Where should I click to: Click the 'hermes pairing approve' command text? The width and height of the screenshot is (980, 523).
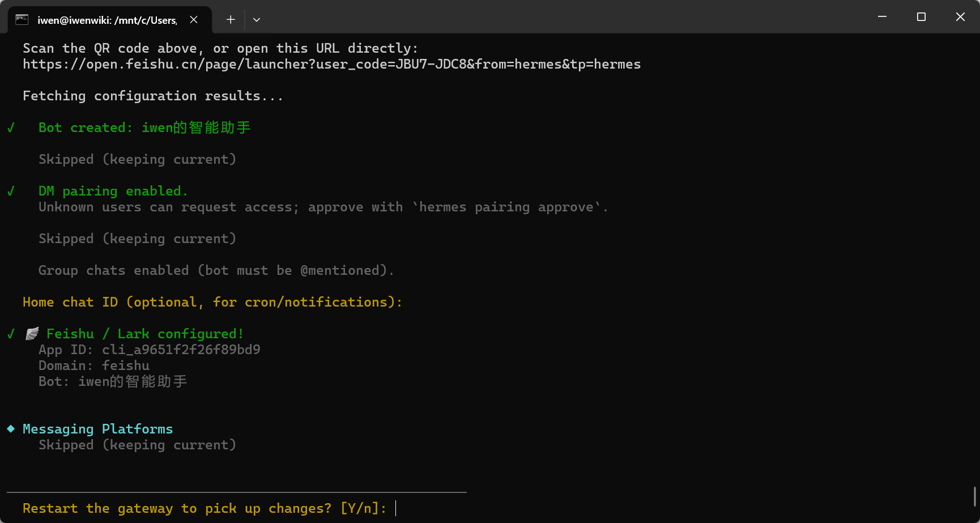click(x=506, y=207)
